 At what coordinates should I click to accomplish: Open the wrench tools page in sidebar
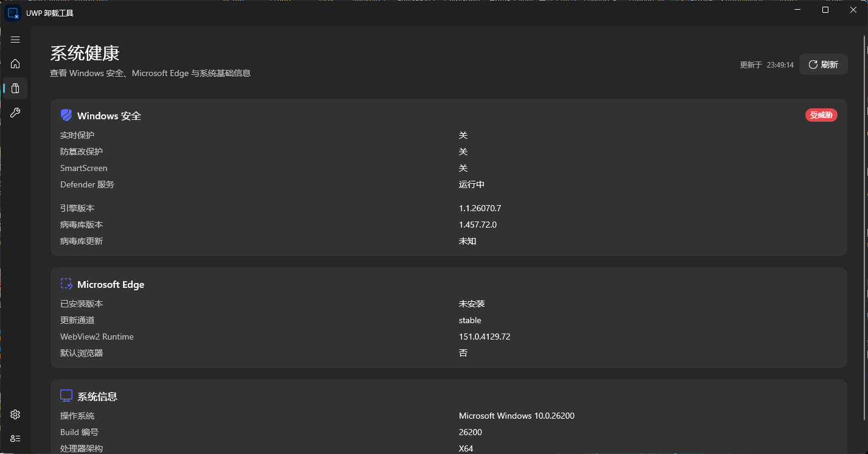pyautogui.click(x=15, y=113)
